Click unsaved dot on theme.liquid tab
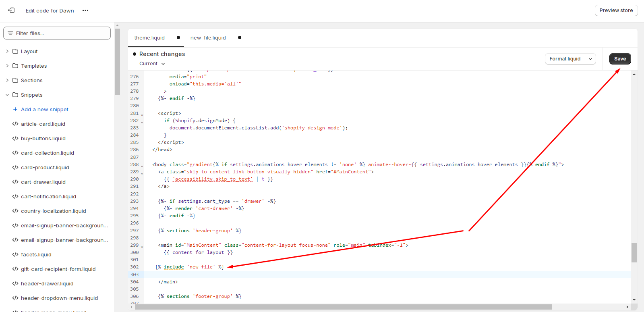The image size is (644, 312). coord(178,37)
